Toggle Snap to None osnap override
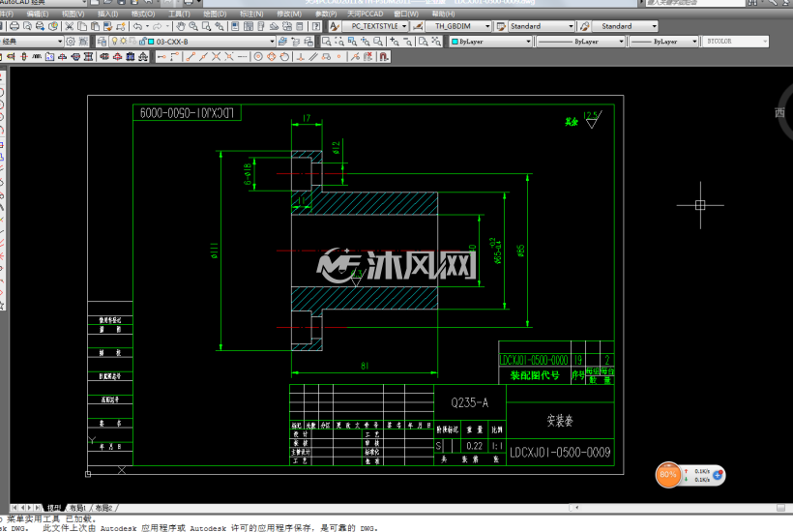The height and width of the screenshot is (532, 793). click(367, 57)
